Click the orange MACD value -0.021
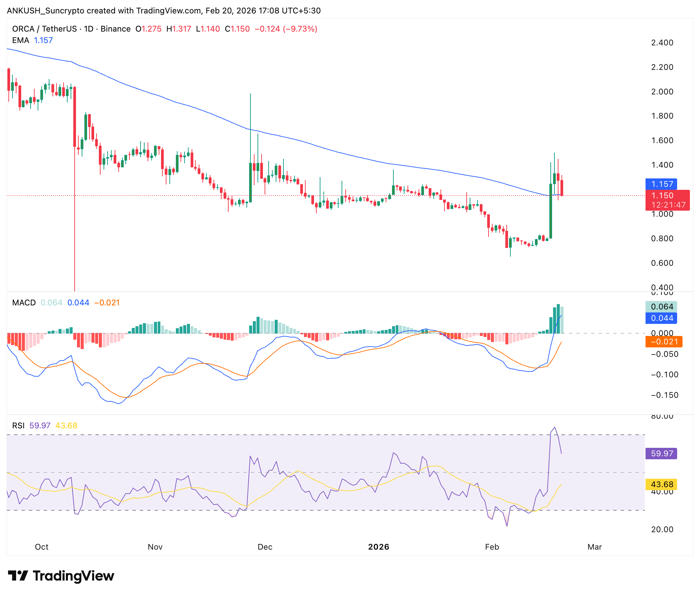Viewport: 700px width, 596px height. click(107, 303)
